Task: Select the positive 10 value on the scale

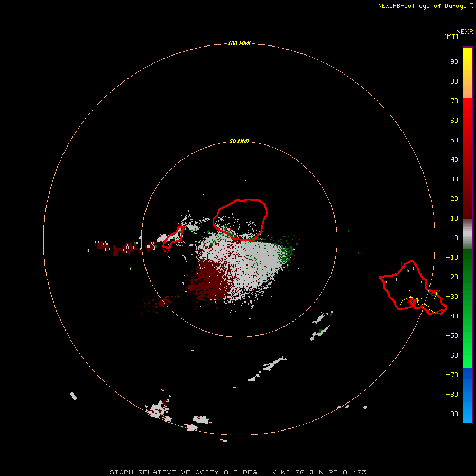Action: [x=454, y=218]
